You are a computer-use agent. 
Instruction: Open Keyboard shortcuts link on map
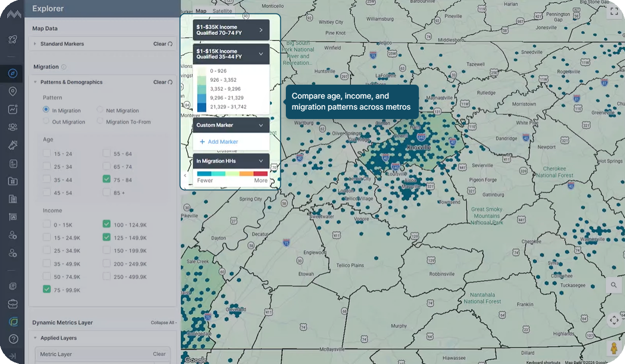pos(543,362)
